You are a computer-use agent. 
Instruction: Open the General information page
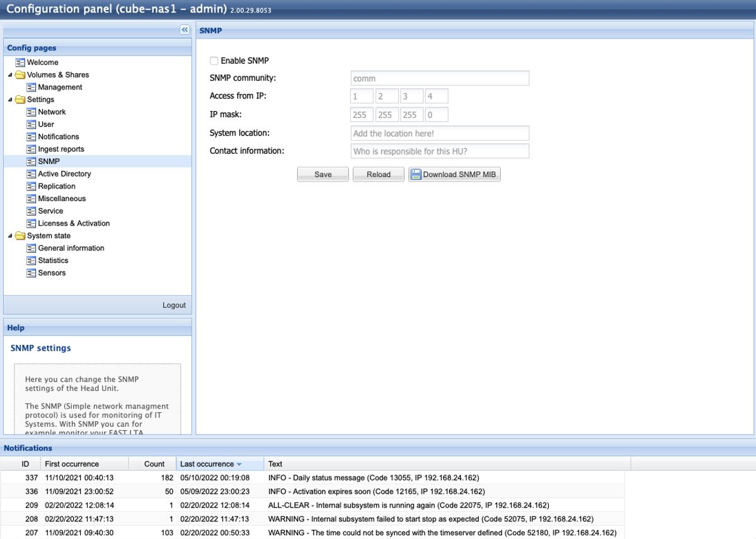coord(71,248)
